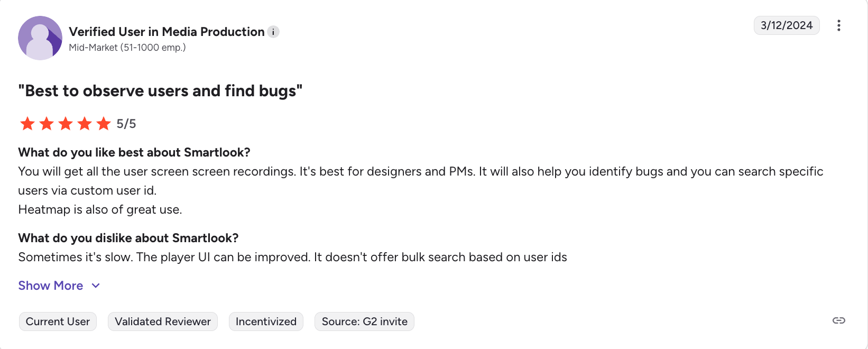
Task: Expand the review using the chevron arrow
Action: [96, 286]
